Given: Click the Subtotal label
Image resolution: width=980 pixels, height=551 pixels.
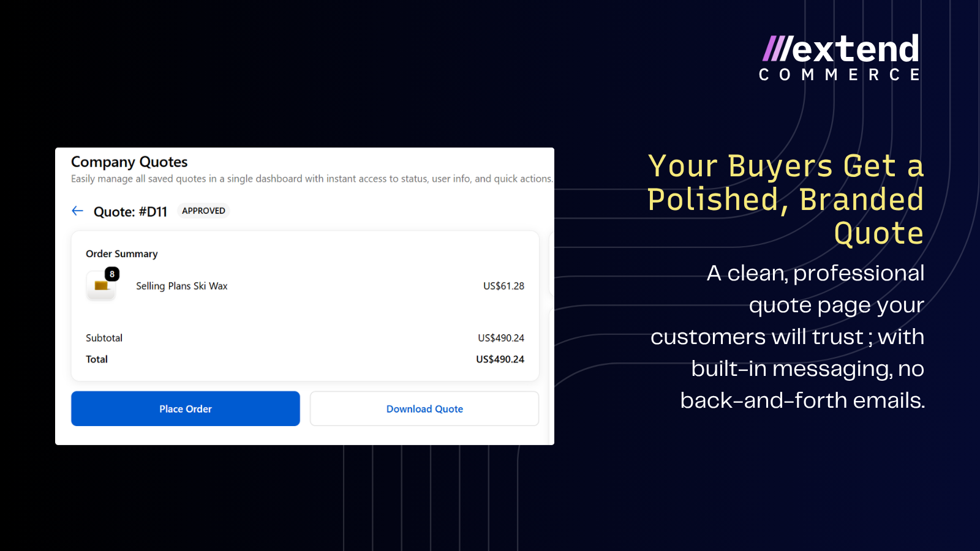Looking at the screenshot, I should [x=104, y=338].
